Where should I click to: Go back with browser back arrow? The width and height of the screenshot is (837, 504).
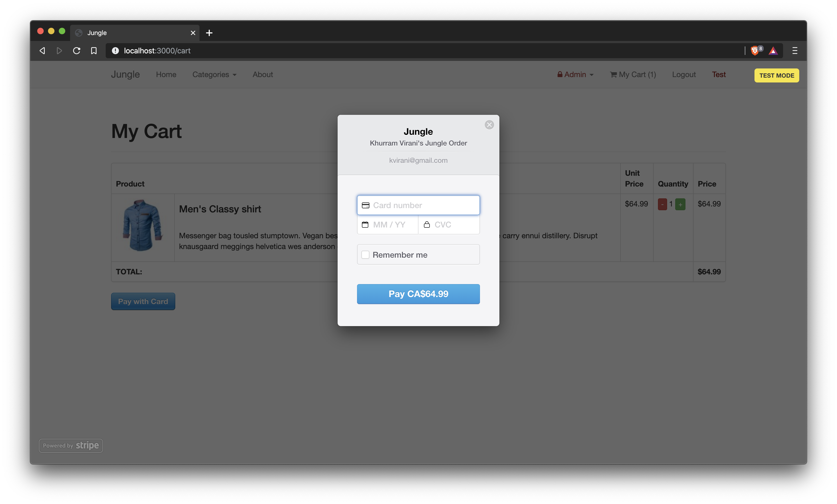pyautogui.click(x=42, y=51)
